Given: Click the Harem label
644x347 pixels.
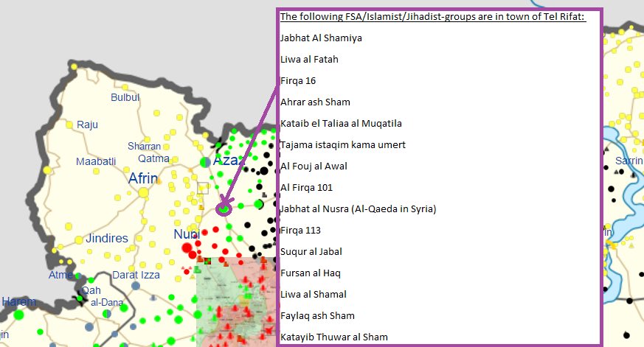Looking at the screenshot, I should pyautogui.click(x=19, y=302).
